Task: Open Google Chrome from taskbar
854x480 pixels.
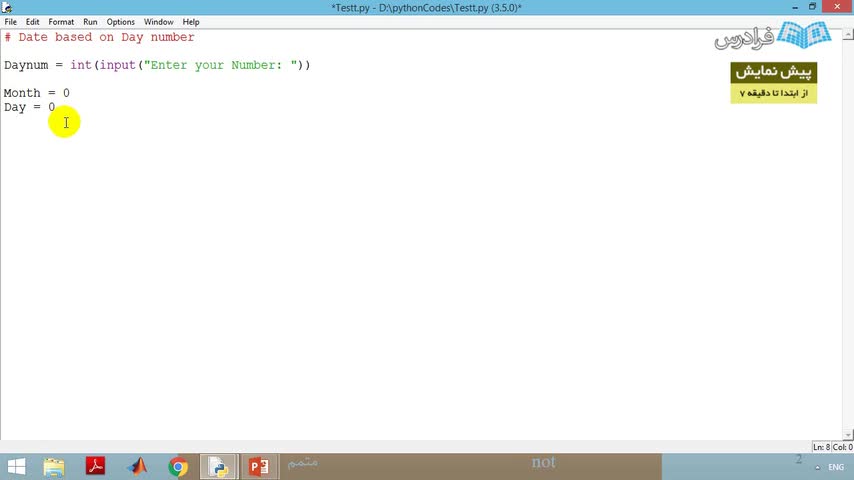Action: tap(178, 467)
